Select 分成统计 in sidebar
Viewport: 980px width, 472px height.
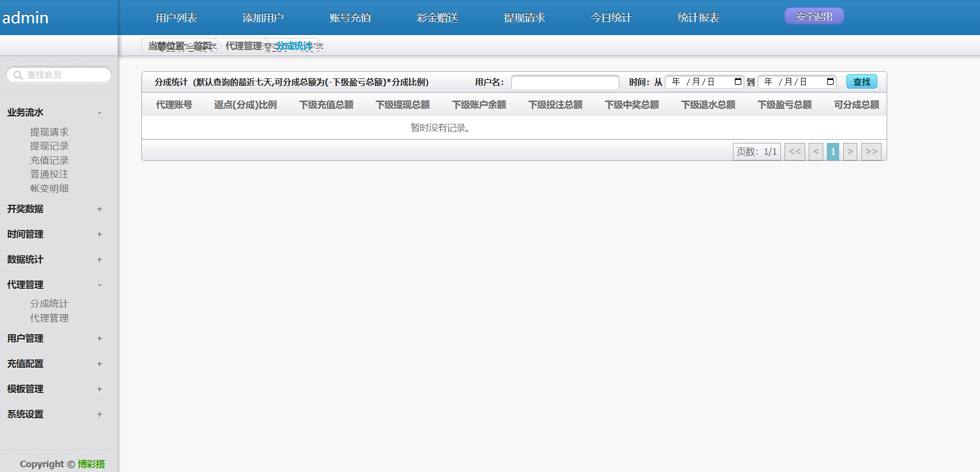pyautogui.click(x=49, y=304)
